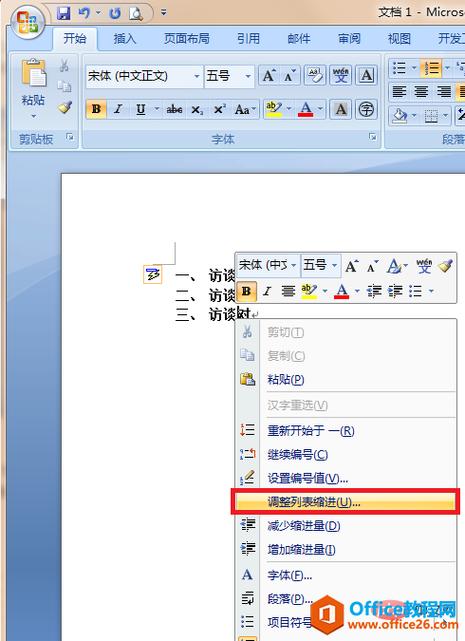This screenshot has width=465, height=641.
Task: Click the Grow Font icon in ribbon
Action: pos(268,76)
